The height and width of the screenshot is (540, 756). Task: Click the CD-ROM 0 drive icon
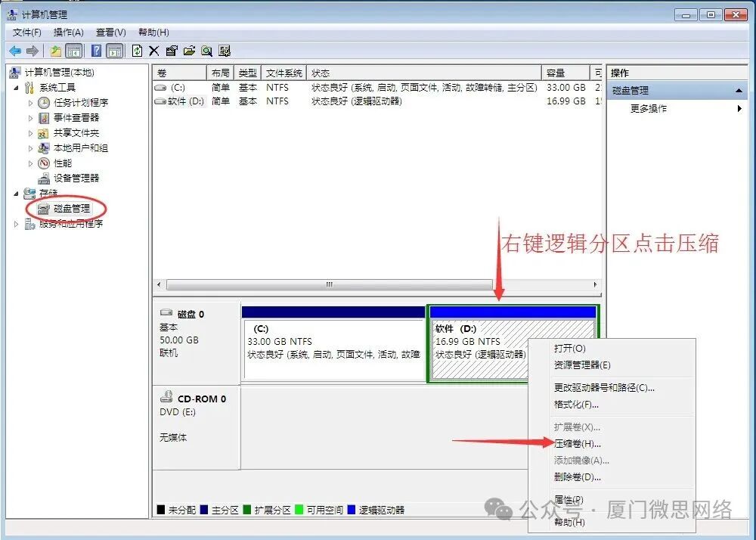click(166, 396)
